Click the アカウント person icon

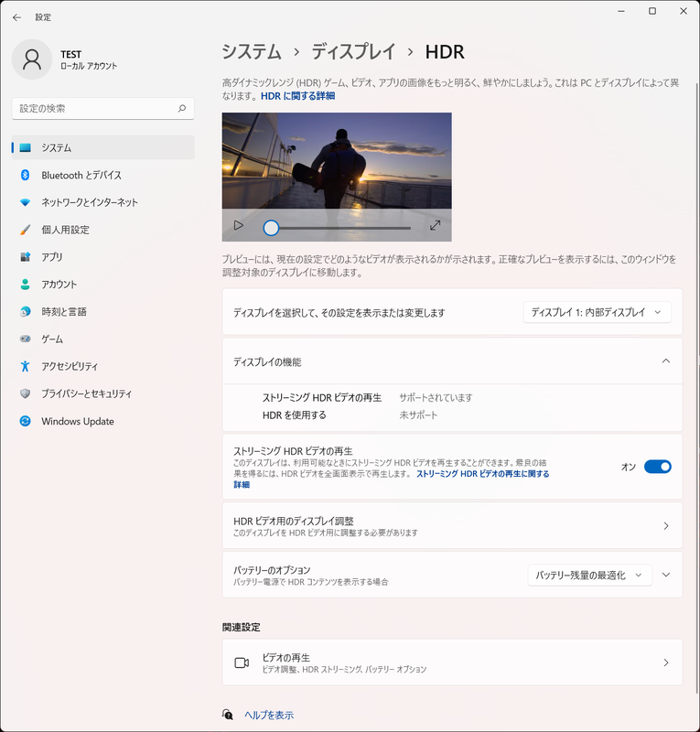pyautogui.click(x=26, y=285)
